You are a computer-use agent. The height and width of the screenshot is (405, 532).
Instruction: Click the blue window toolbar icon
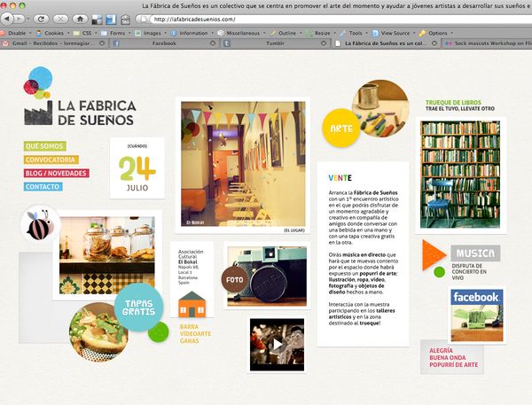111,19
